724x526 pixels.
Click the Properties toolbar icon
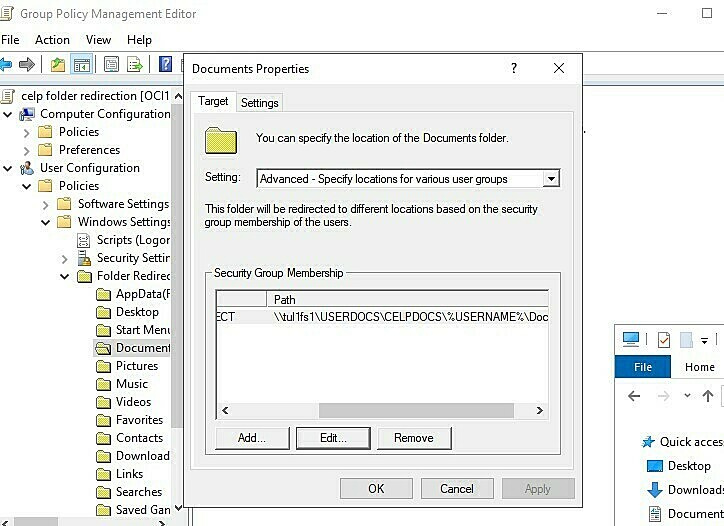(111, 64)
